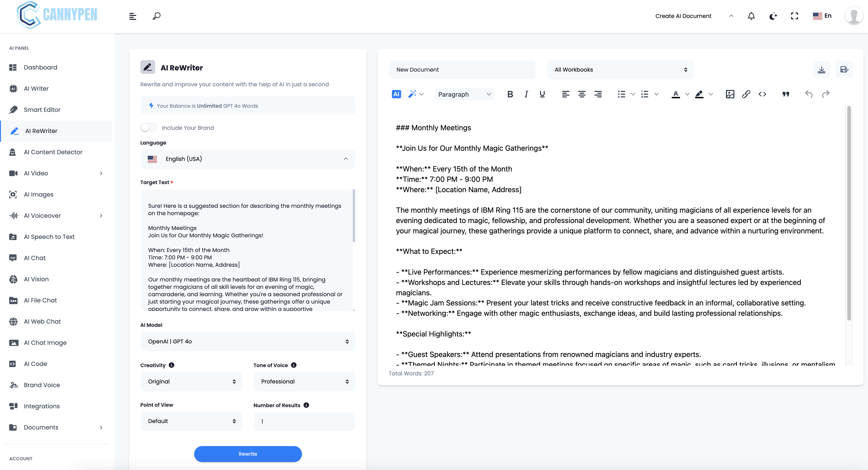
Task: Open notifications bell icon
Action: [751, 16]
